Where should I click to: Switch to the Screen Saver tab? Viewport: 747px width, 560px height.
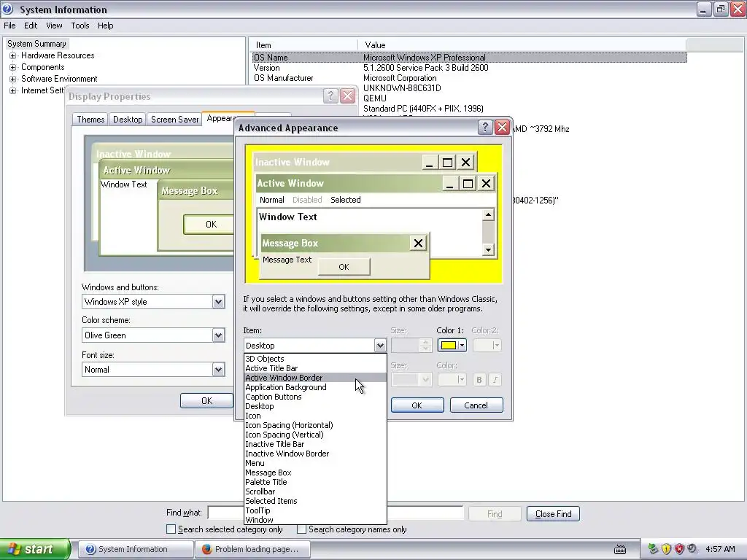click(x=174, y=120)
